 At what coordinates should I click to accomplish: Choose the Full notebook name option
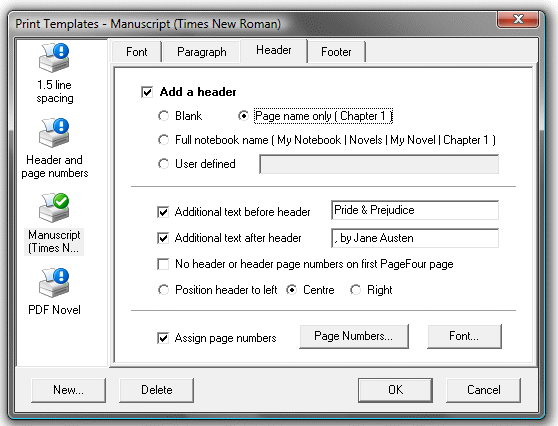click(x=163, y=140)
